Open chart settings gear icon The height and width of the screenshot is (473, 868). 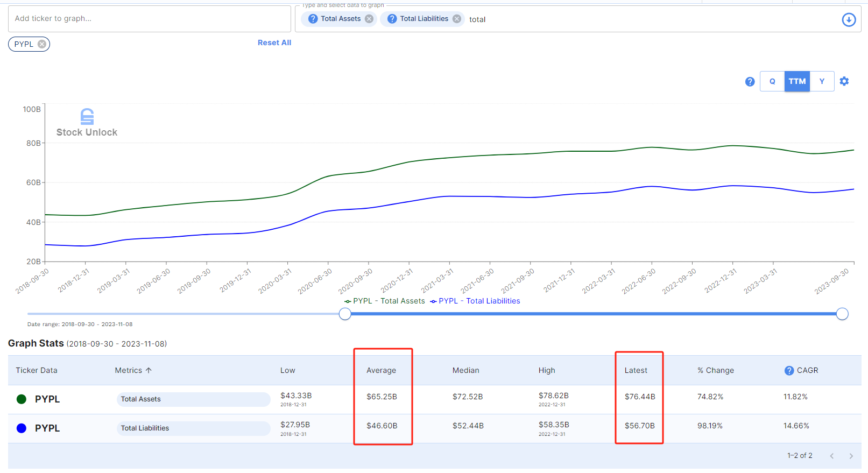[x=844, y=81]
